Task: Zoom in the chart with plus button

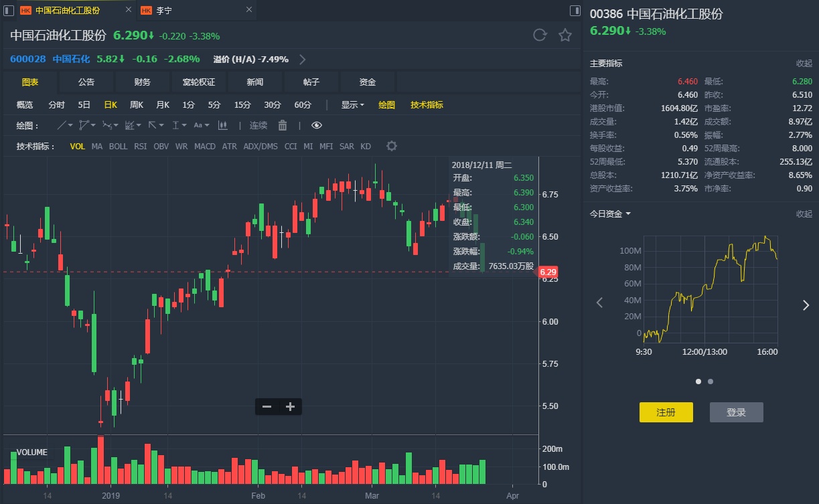Action: [x=290, y=406]
